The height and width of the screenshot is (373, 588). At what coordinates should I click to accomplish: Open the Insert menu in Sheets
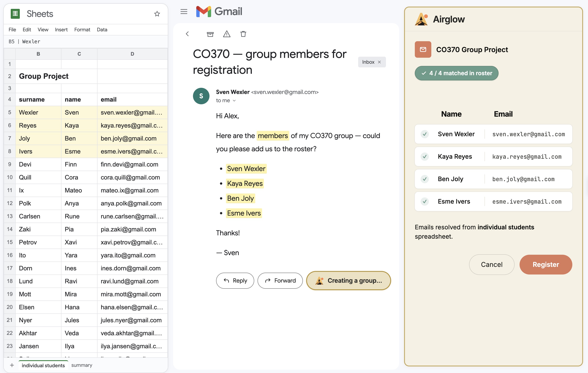pos(61,29)
